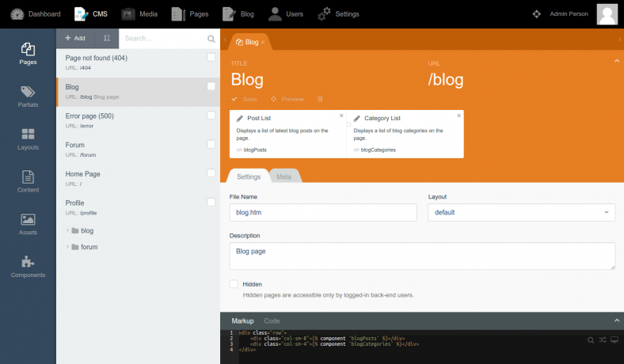
Task: Open the Media top menu
Action: pyautogui.click(x=138, y=13)
